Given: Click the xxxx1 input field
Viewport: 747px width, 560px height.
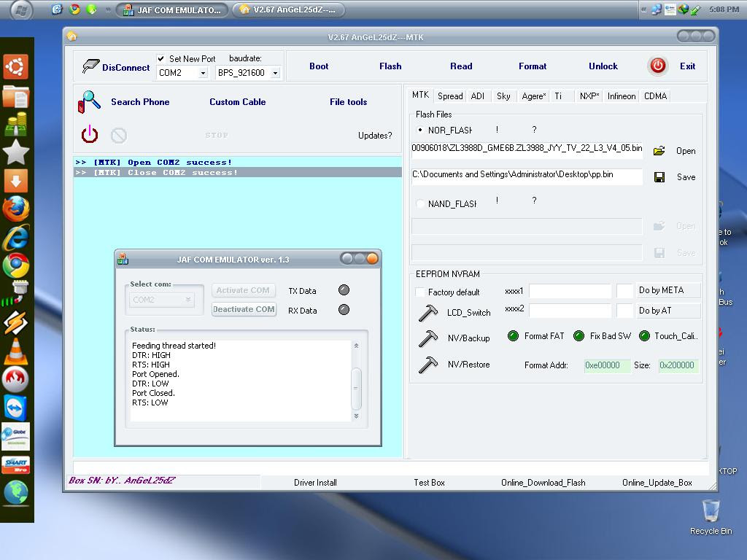Looking at the screenshot, I should point(570,290).
